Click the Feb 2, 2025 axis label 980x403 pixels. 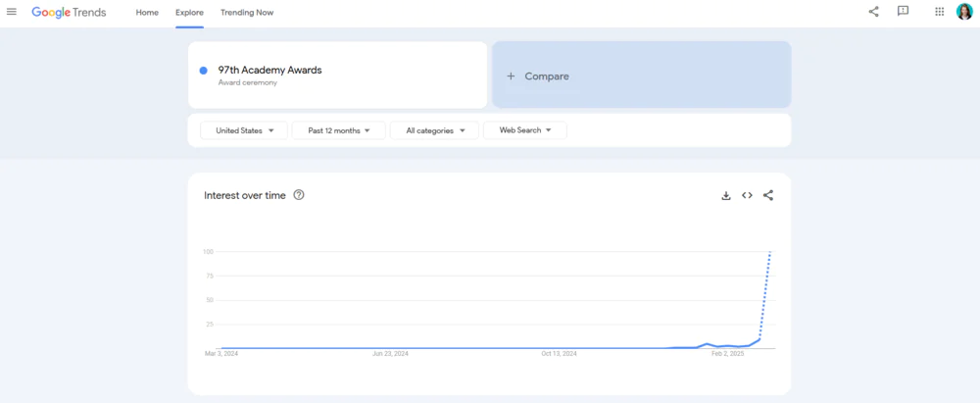728,354
